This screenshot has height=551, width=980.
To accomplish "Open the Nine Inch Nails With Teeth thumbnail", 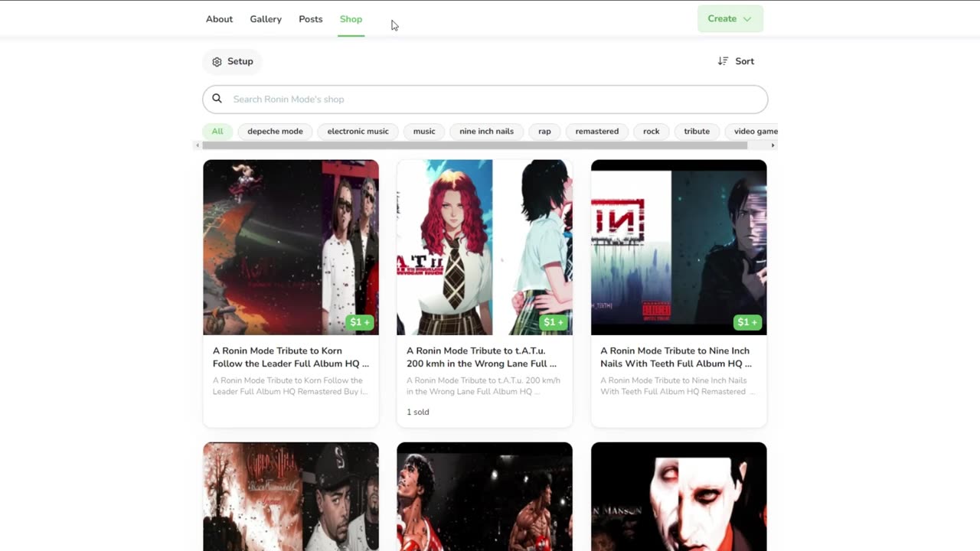I will (679, 247).
